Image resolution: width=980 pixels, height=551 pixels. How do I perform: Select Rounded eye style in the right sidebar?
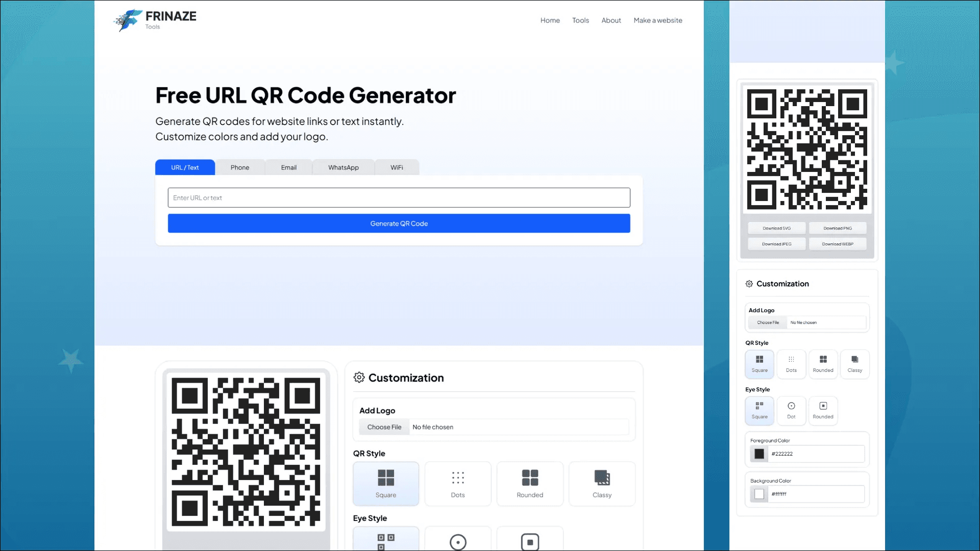point(823,411)
